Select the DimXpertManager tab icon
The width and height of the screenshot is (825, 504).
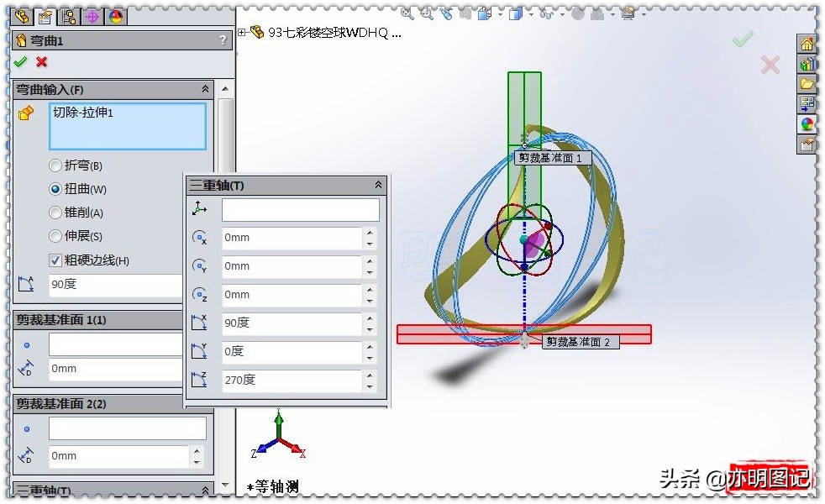pos(91,14)
